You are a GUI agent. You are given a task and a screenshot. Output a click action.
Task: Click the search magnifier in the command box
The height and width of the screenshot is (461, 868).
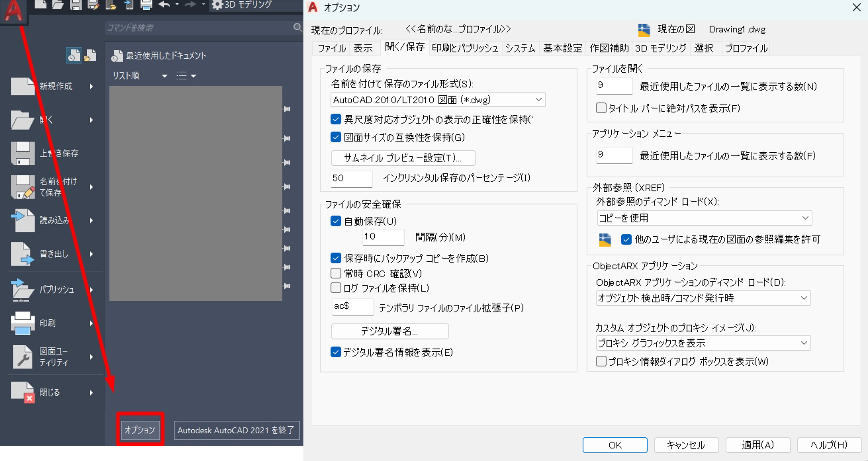pyautogui.click(x=297, y=27)
